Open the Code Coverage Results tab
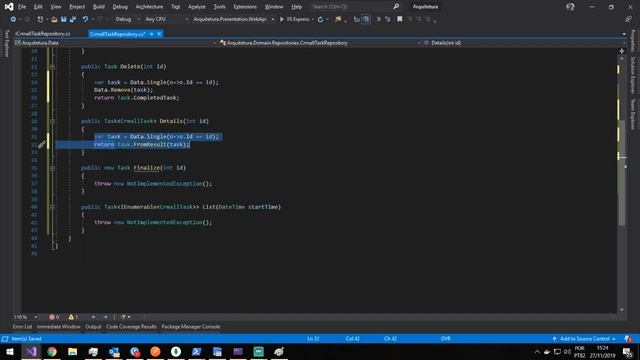640x360 pixels. tap(131, 327)
